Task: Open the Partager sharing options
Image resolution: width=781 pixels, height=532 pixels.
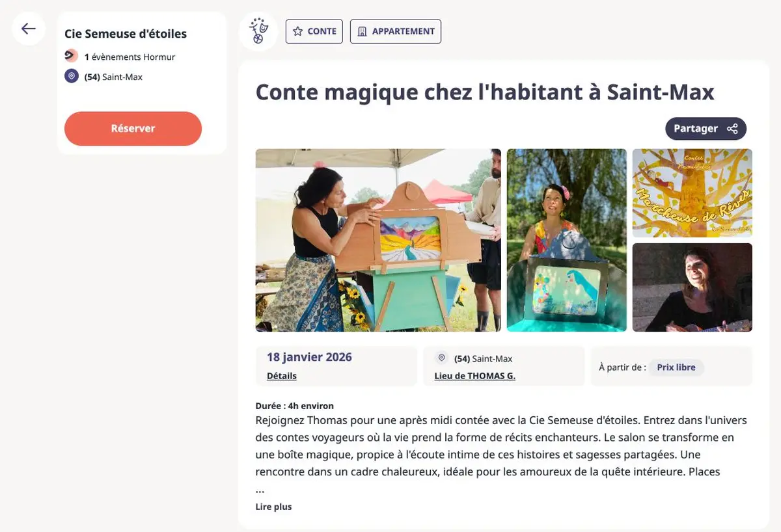Action: pos(706,128)
